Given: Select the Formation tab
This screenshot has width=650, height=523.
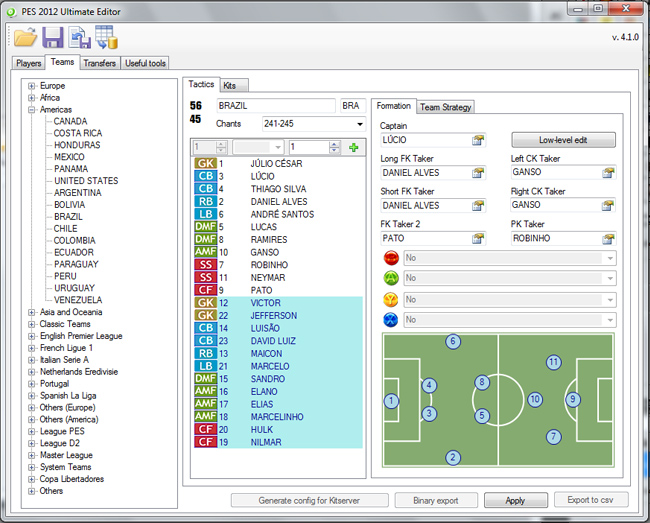Looking at the screenshot, I should pyautogui.click(x=393, y=106).
